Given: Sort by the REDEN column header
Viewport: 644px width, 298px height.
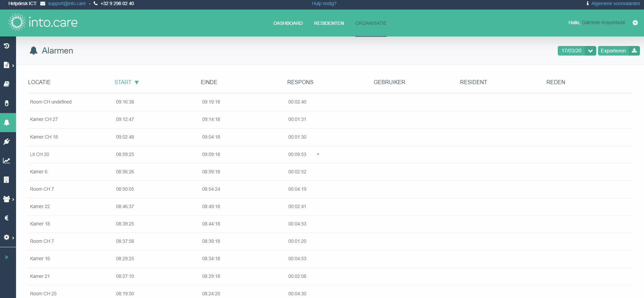Looking at the screenshot, I should (556, 82).
